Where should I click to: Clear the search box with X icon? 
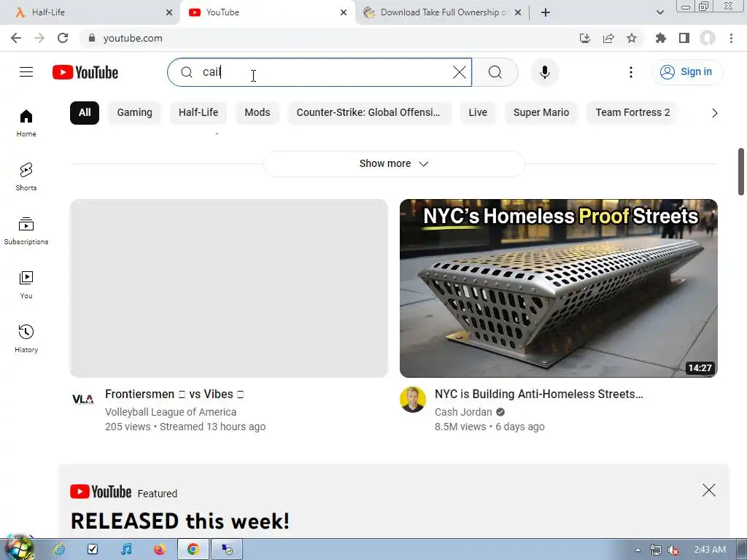point(460,72)
